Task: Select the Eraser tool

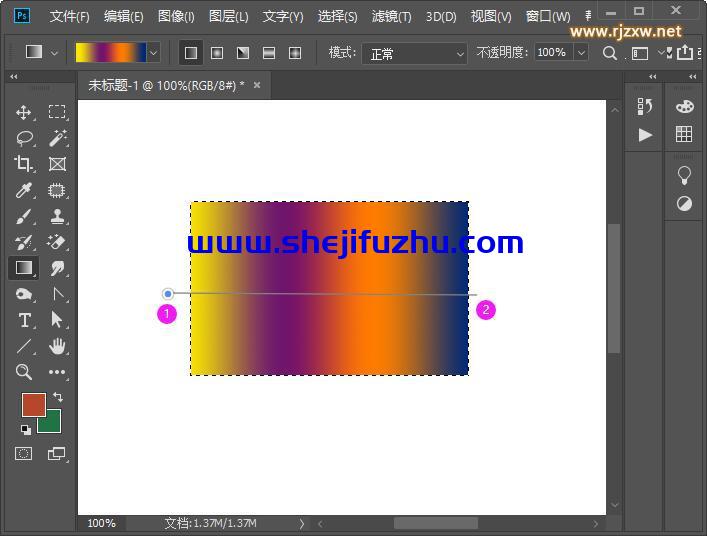Action: coord(57,243)
